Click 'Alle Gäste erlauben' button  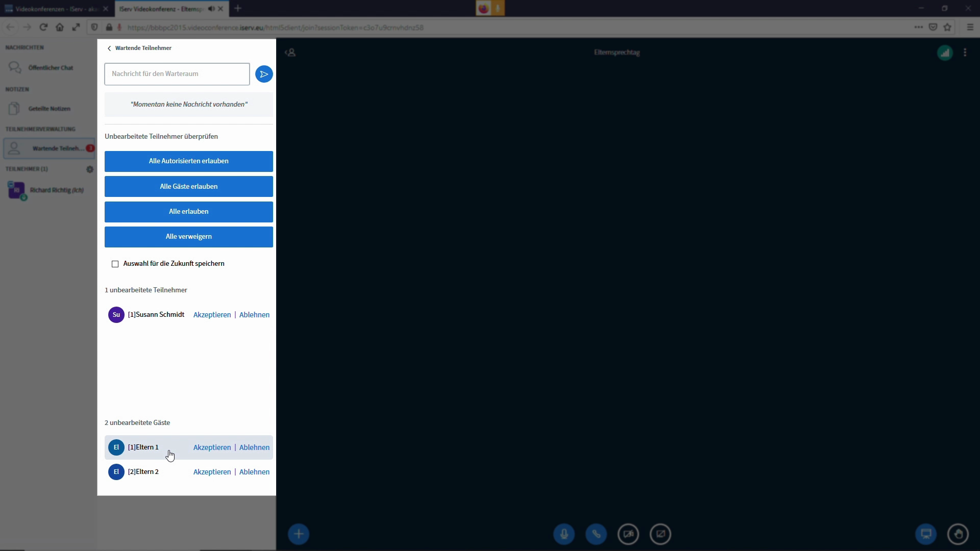(x=188, y=187)
